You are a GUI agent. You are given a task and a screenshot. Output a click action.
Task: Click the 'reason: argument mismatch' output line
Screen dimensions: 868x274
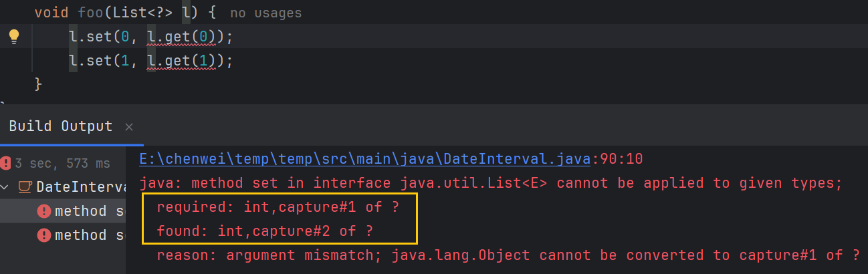point(508,255)
